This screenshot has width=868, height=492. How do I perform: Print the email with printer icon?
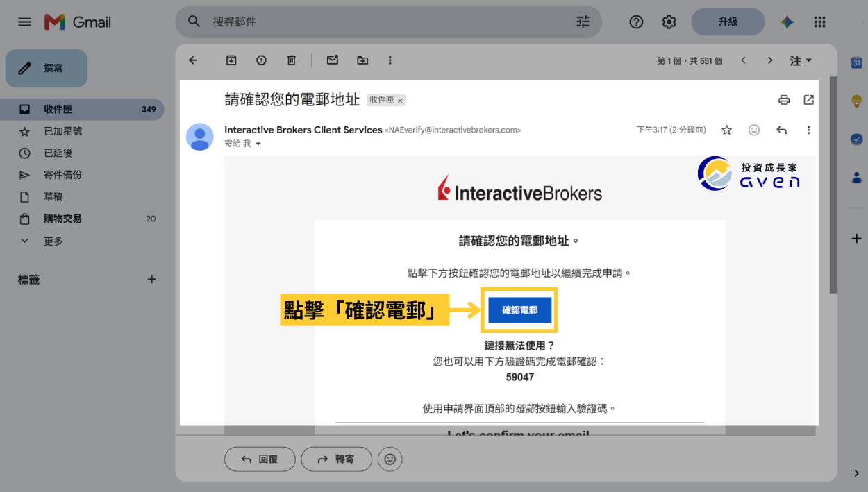click(784, 100)
